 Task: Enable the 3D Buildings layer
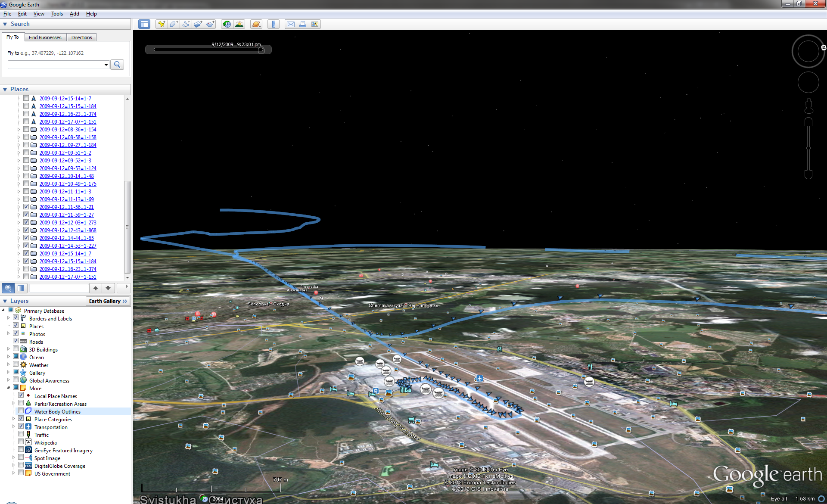pyautogui.click(x=16, y=349)
